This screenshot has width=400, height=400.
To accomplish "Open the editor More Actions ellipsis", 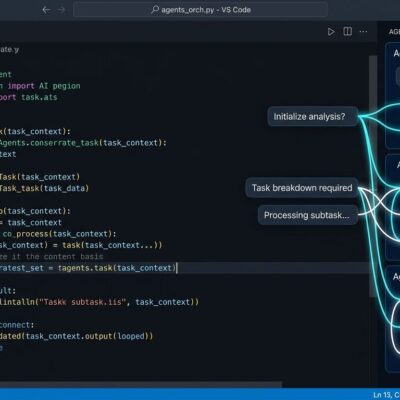I will (x=363, y=32).
